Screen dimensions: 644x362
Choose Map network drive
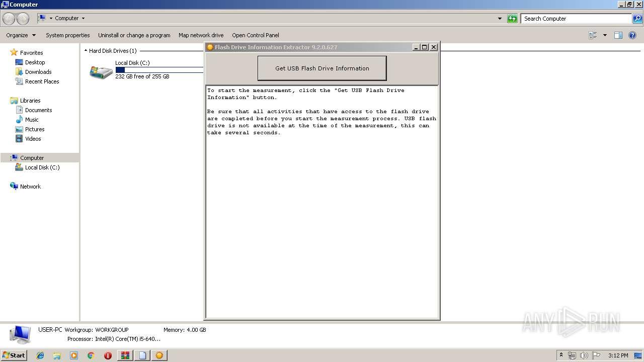201,35
